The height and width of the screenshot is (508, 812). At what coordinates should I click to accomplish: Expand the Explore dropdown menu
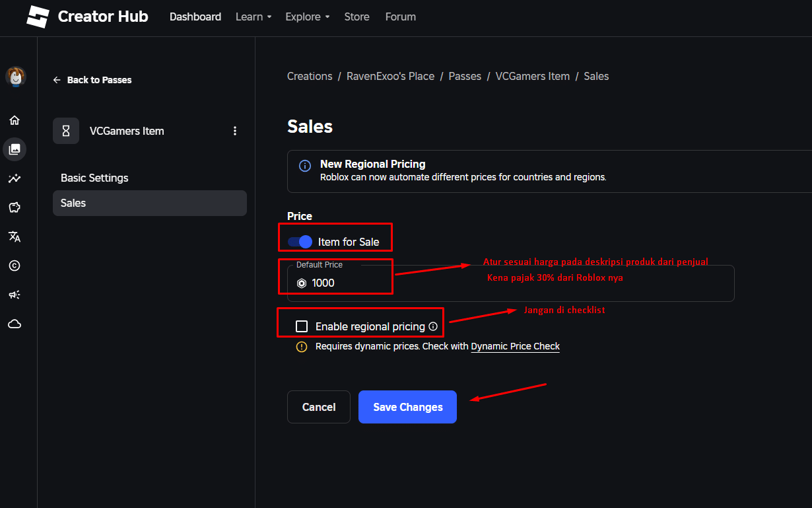[308, 17]
